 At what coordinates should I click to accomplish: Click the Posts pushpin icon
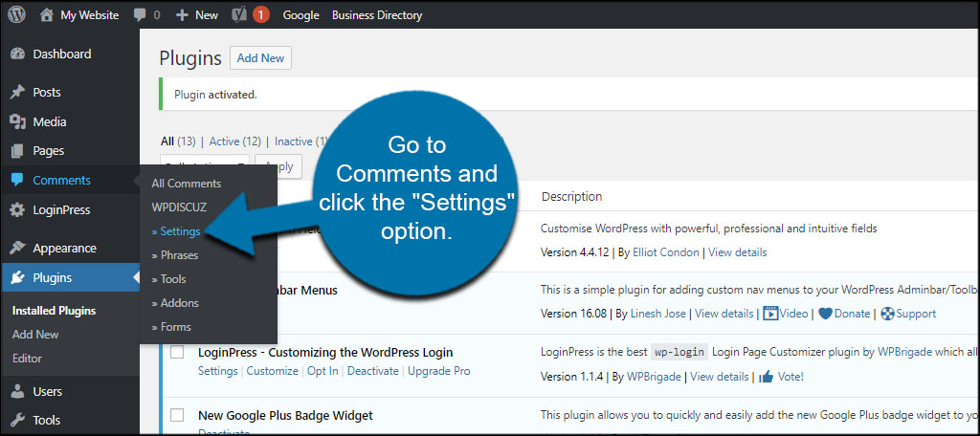pyautogui.click(x=17, y=93)
